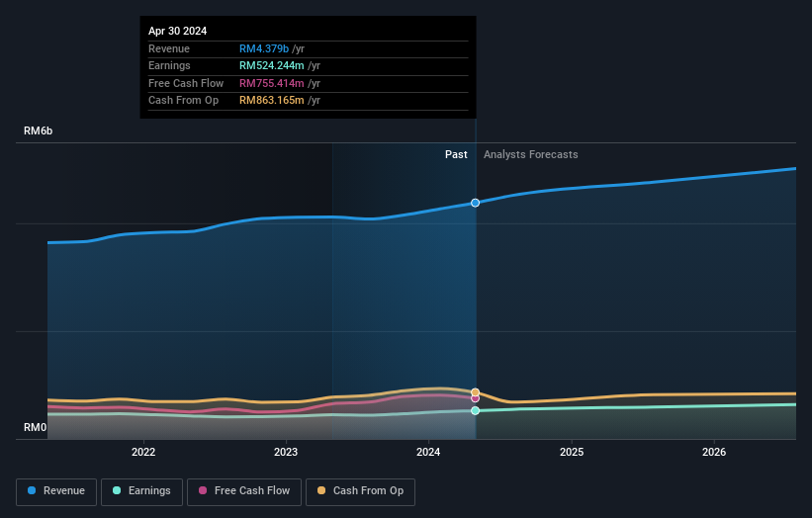Click the Past section label
This screenshot has width=812, height=518.
pyautogui.click(x=456, y=154)
